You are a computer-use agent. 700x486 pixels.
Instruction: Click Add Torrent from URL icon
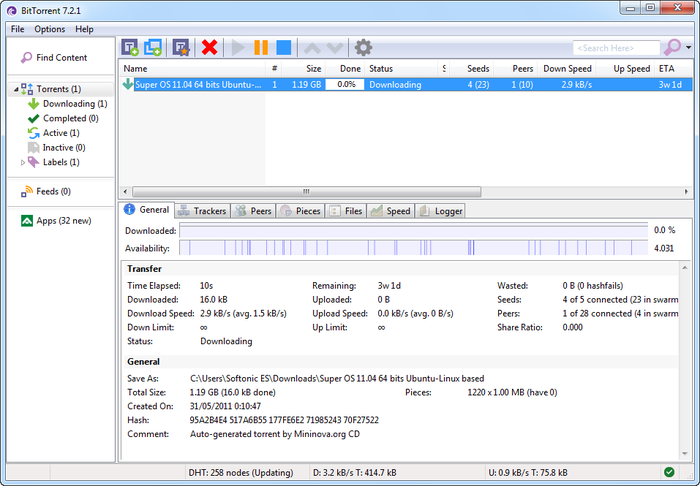(x=153, y=47)
